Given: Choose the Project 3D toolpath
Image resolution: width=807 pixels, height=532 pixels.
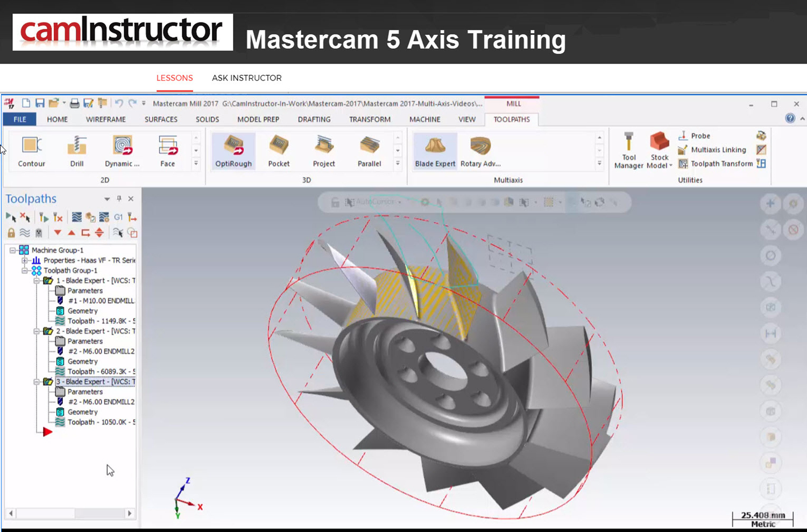Looking at the screenshot, I should click(x=324, y=151).
